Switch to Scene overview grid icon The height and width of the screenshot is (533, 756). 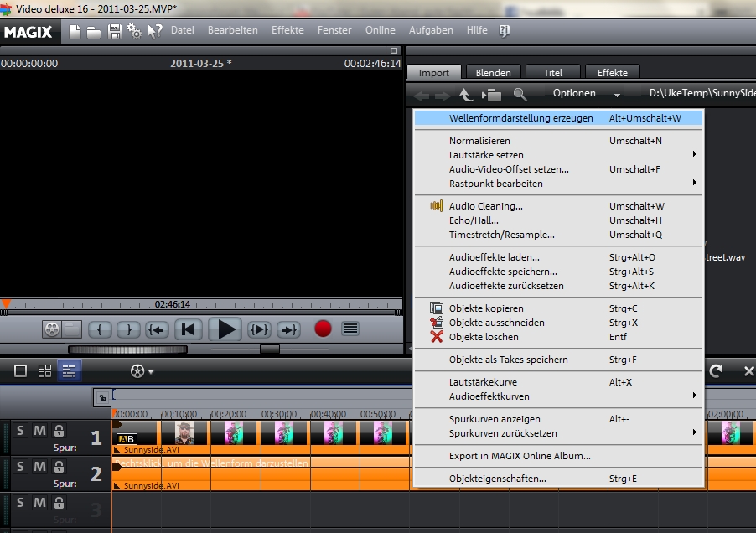[x=45, y=370]
